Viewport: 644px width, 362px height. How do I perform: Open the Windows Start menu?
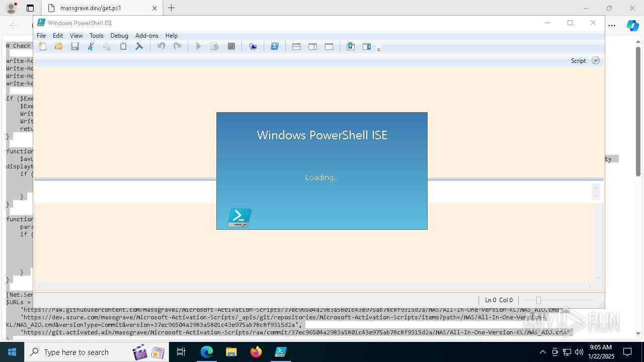[12, 352]
